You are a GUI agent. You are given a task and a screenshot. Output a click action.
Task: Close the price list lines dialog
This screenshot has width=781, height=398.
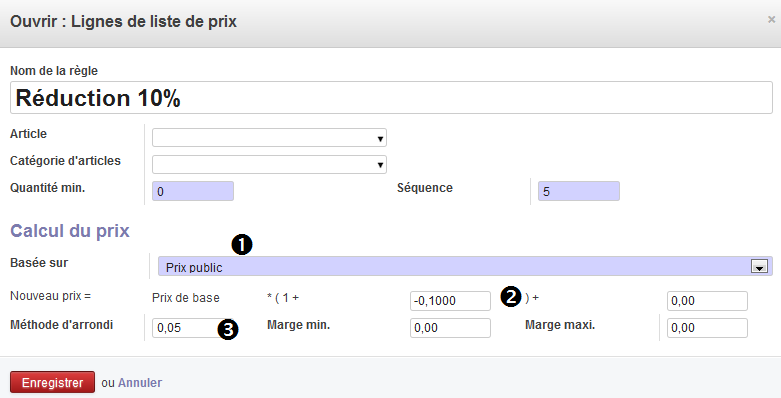[x=771, y=20]
